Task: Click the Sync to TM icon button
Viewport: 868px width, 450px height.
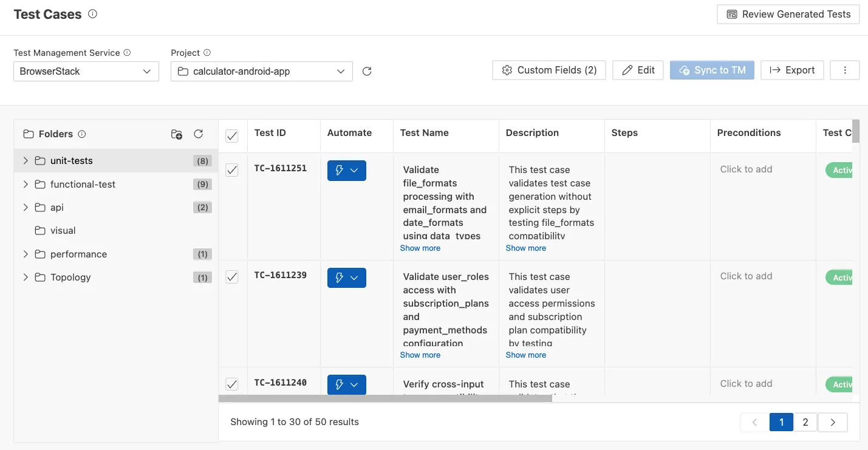Action: [x=712, y=70]
